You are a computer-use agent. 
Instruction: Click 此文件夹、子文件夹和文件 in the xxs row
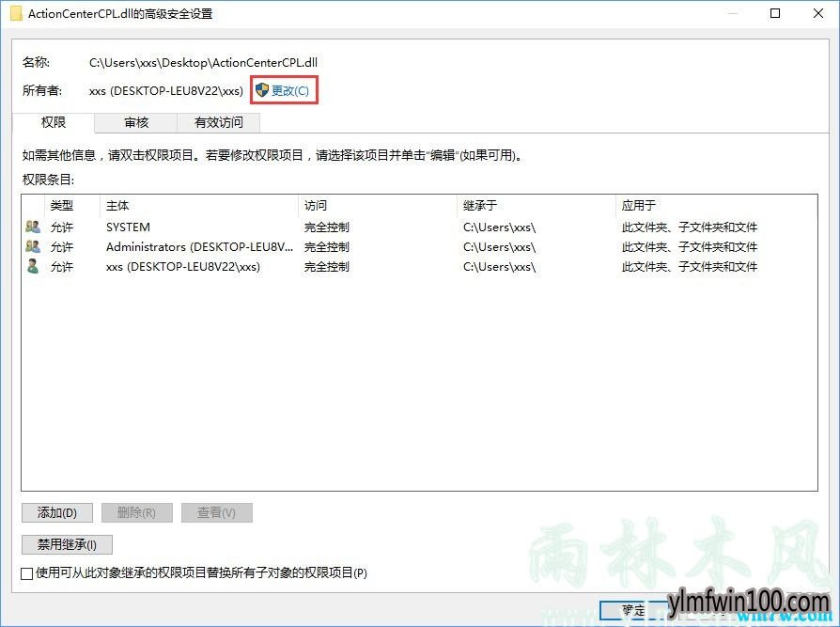(x=690, y=267)
